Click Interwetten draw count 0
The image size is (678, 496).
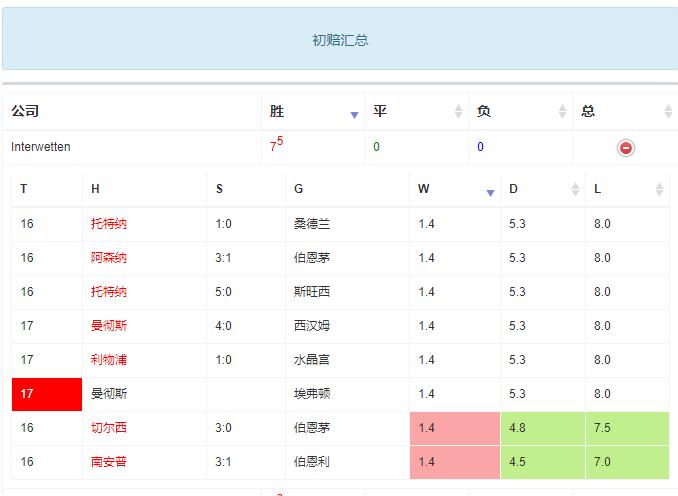coord(376,147)
